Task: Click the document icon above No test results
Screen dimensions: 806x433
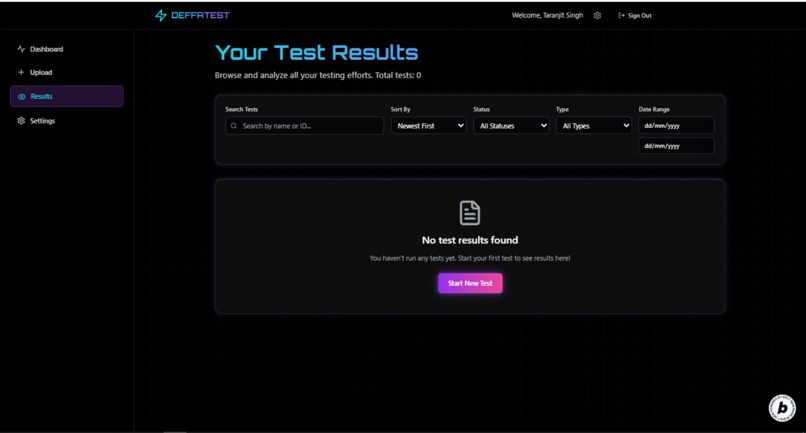Action: 470,213
